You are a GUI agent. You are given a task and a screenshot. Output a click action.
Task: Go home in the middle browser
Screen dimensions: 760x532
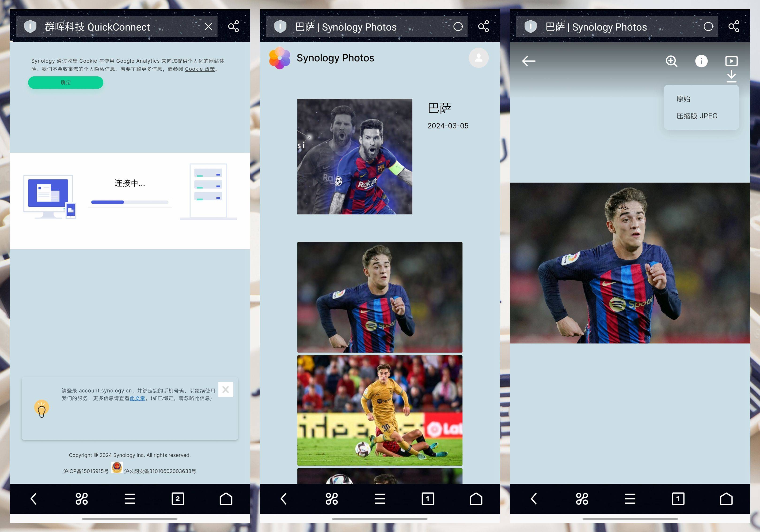pyautogui.click(x=476, y=499)
